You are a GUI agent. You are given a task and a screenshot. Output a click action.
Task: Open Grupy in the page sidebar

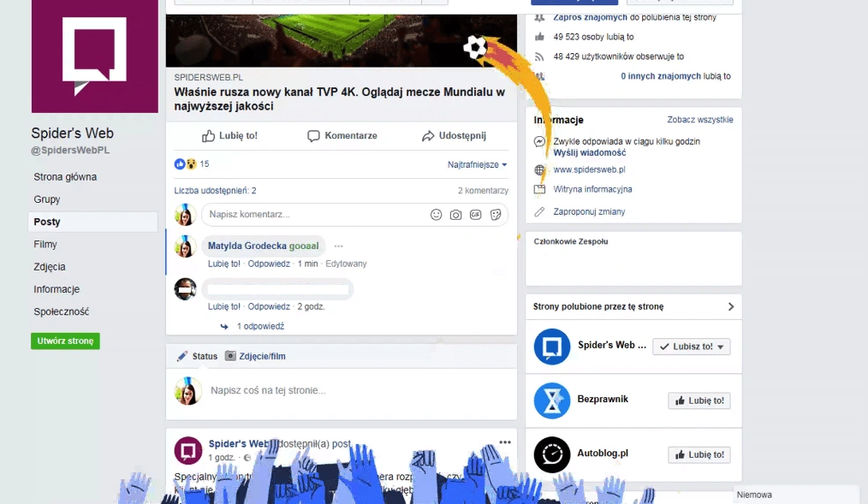click(47, 199)
